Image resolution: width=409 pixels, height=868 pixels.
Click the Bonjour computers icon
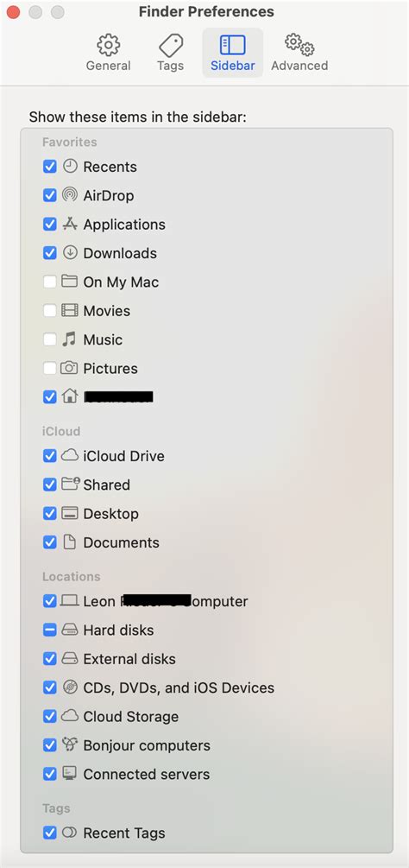pyautogui.click(x=69, y=744)
